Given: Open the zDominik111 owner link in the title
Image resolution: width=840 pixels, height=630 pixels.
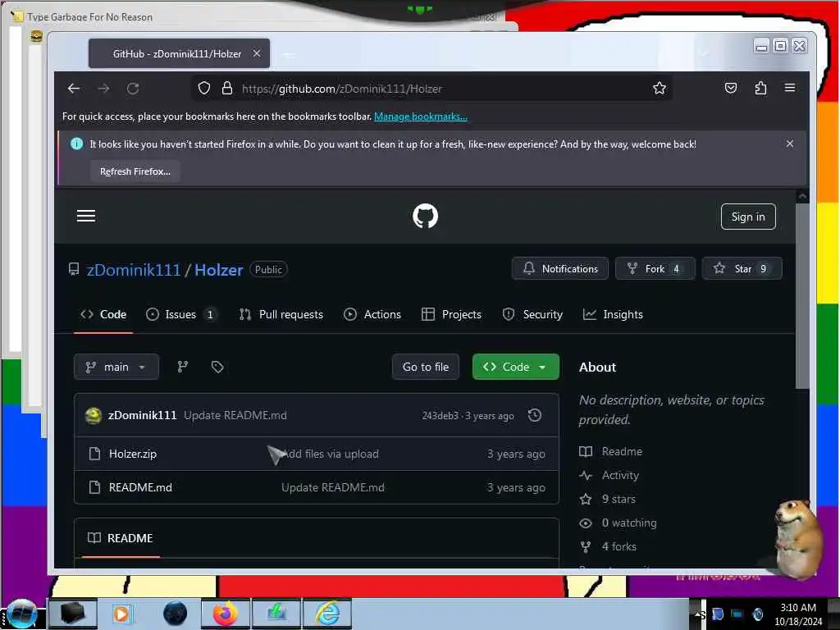Looking at the screenshot, I should 134,269.
